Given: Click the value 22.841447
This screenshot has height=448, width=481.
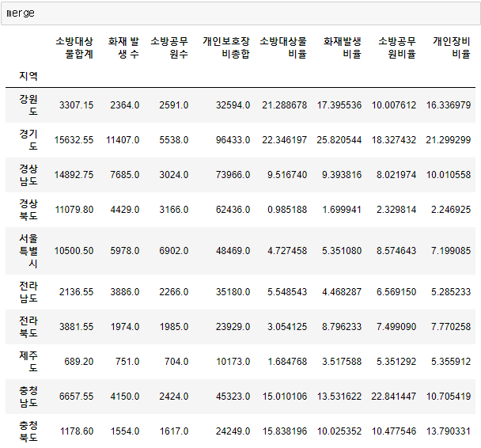Looking at the screenshot, I should tap(394, 397).
